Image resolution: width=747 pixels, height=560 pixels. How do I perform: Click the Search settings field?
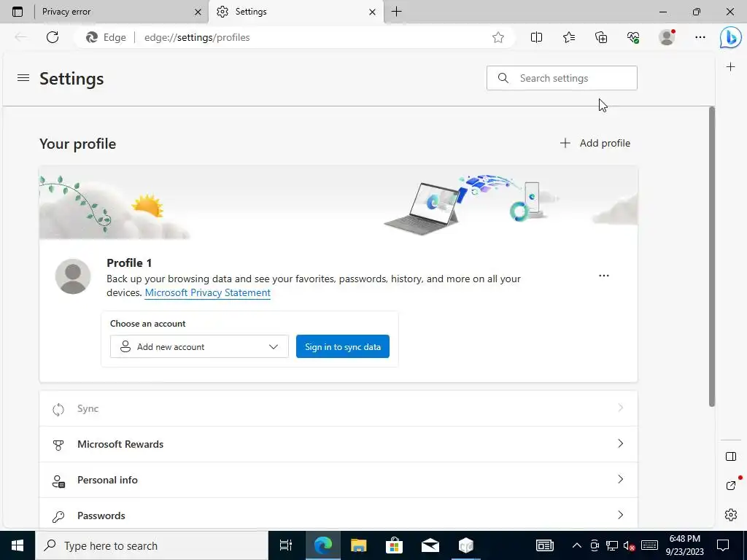tap(562, 78)
